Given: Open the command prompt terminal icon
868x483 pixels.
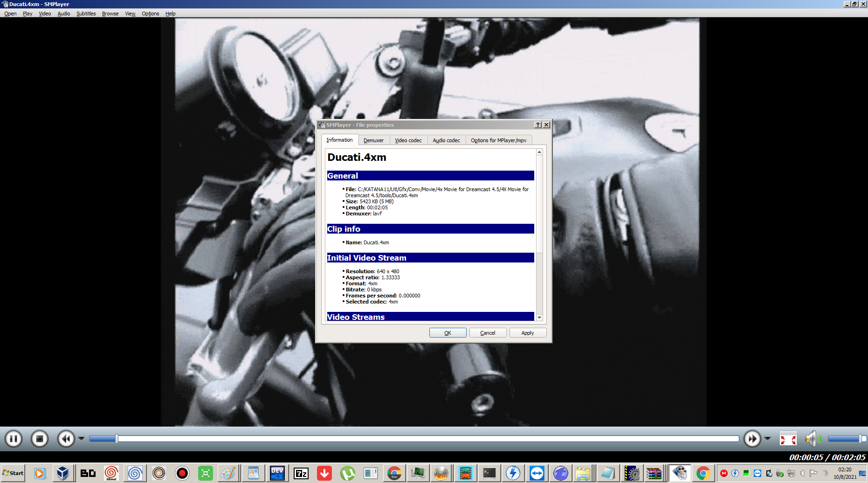Looking at the screenshot, I should 489,474.
